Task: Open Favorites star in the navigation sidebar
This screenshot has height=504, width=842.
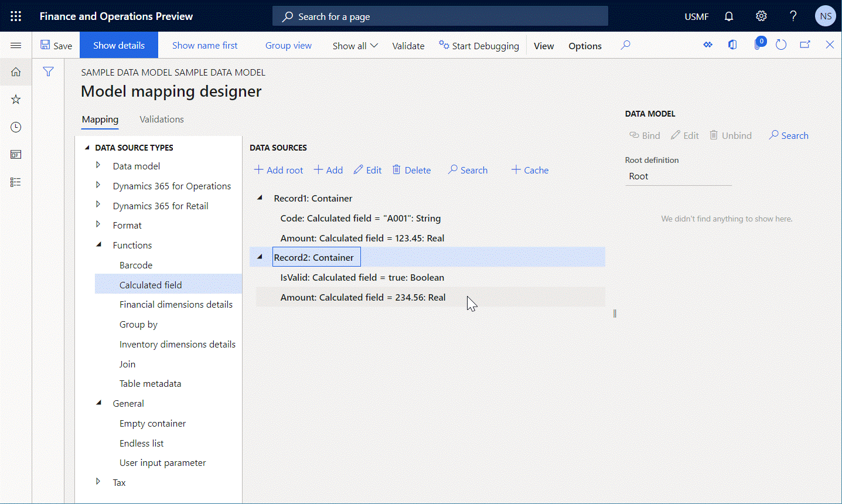Action: click(x=16, y=99)
